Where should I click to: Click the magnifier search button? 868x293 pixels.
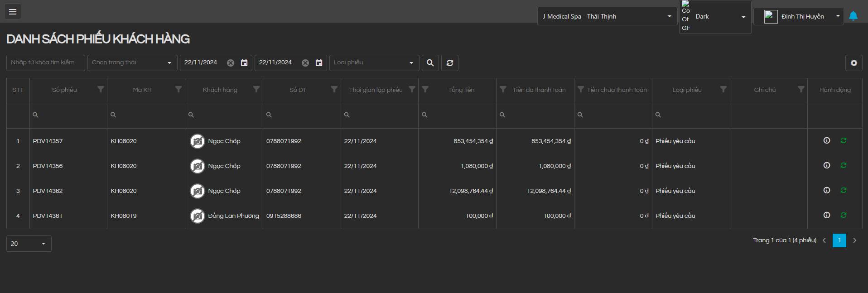tap(430, 63)
